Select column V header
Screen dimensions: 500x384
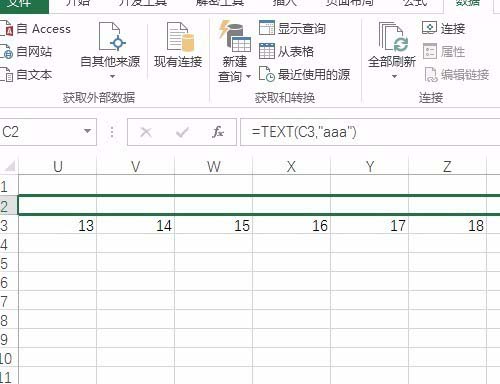(x=136, y=166)
